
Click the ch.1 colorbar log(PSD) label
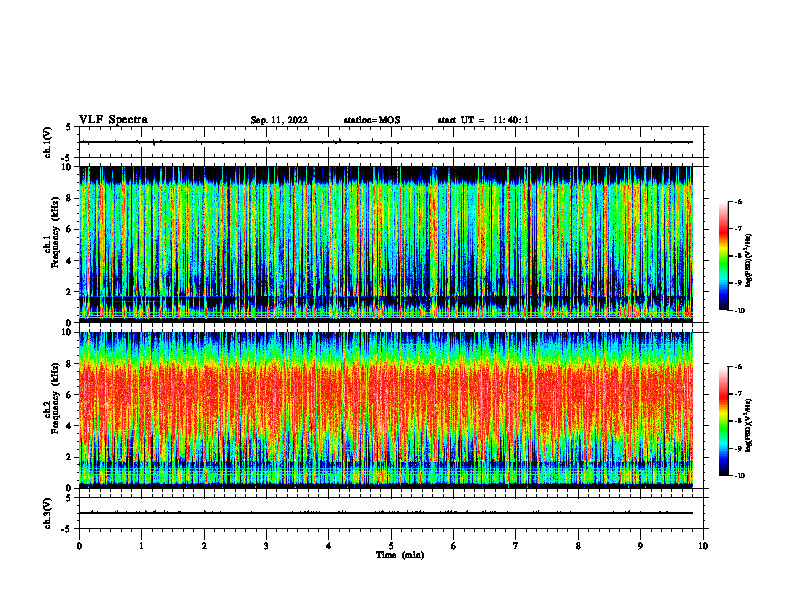[x=749, y=261]
